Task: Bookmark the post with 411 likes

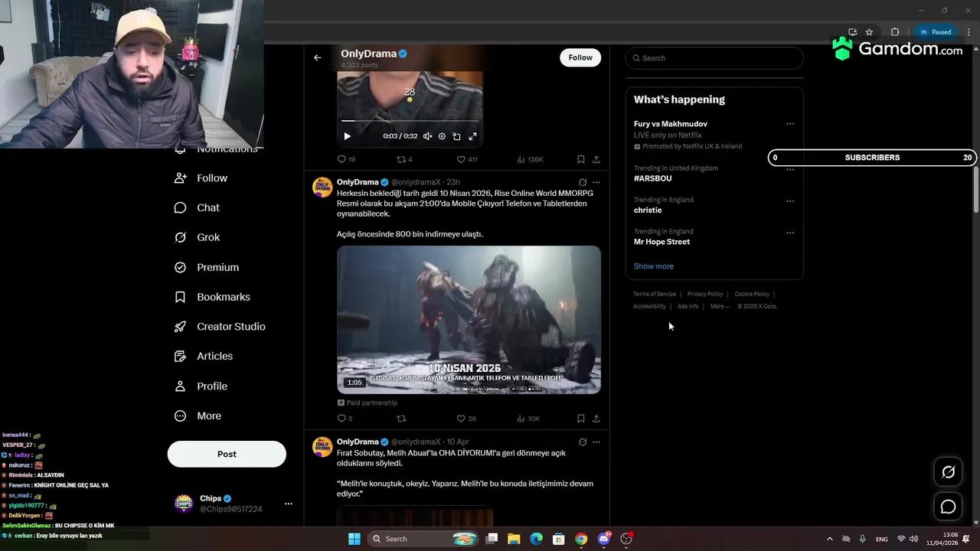Action: (581, 159)
